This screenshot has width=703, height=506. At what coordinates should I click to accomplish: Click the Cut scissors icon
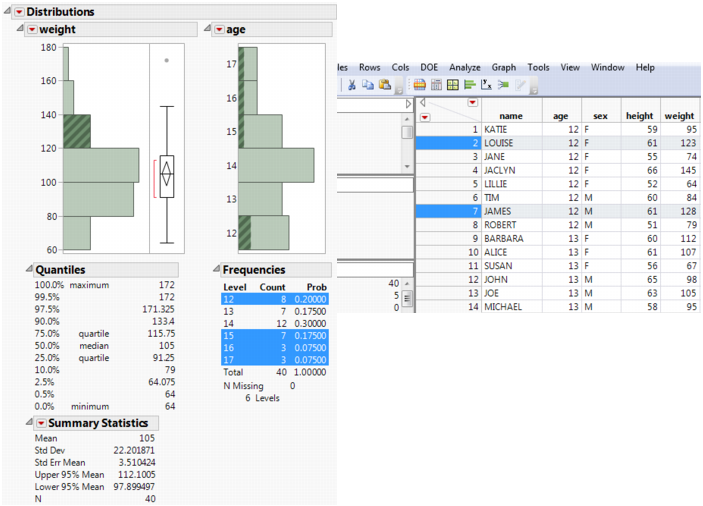pos(352,85)
